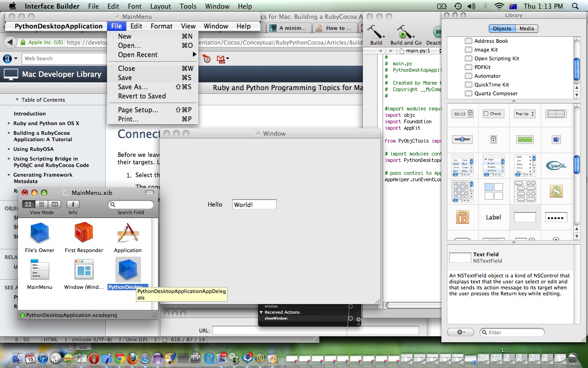Choose Page Setup… from the File menu
This screenshot has width=588, height=368.
153,110
